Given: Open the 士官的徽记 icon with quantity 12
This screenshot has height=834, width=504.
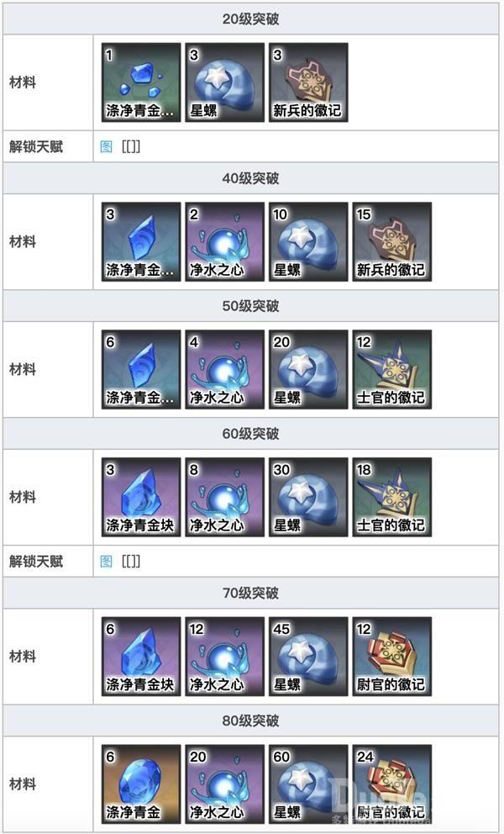Looking at the screenshot, I should click(391, 370).
